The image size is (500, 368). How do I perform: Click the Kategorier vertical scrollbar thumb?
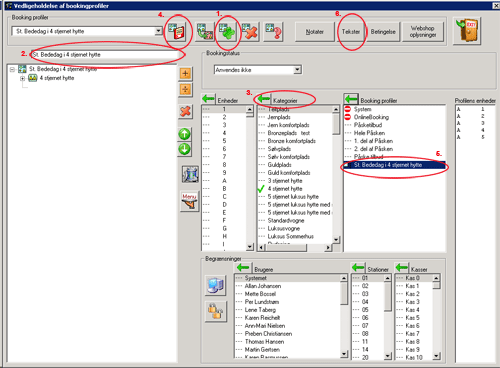(336, 124)
